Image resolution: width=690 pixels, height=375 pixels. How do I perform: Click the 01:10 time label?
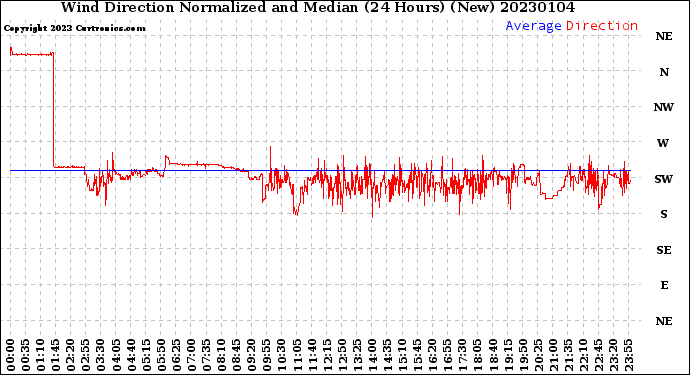[40, 355]
